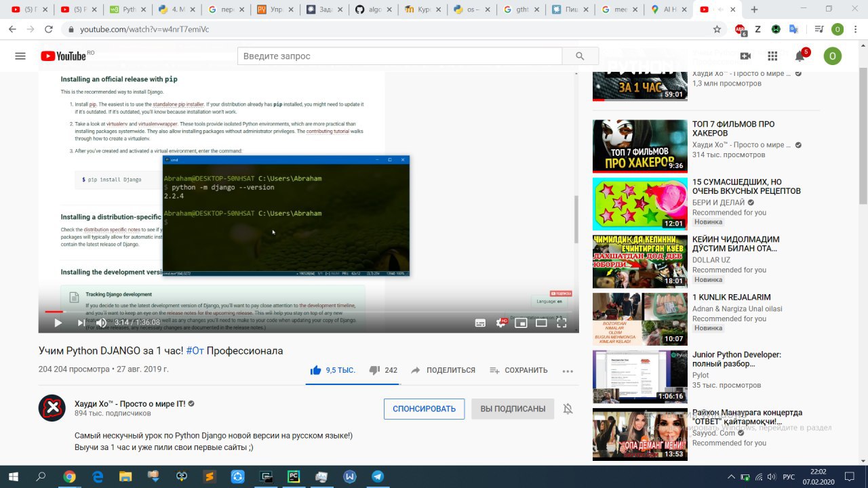Open the green account avatar in YouTube header
Image resolution: width=868 pixels, height=488 pixels.
tap(833, 56)
